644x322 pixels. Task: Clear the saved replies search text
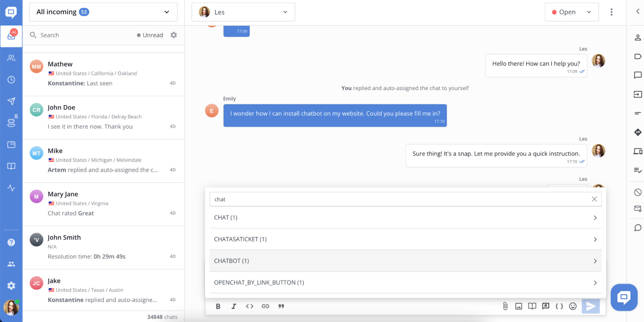coord(594,199)
